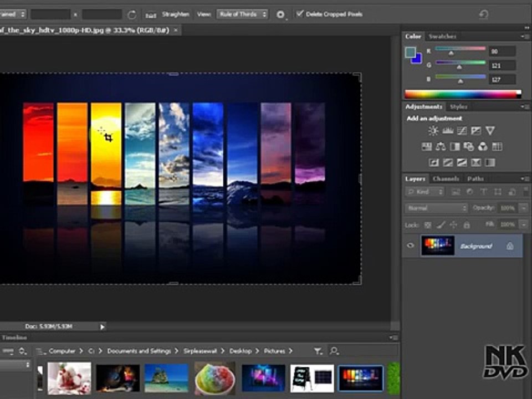The image size is (532, 399).
Task: Add a Hue/Saturation adjustment
Action: 427,146
